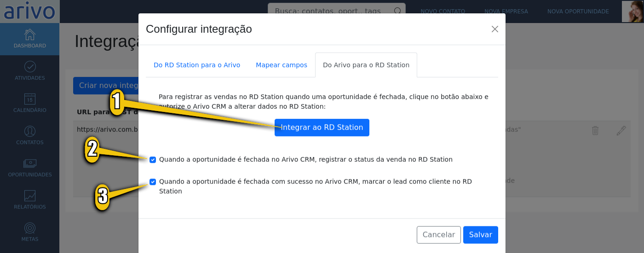Click Criar nova integração button behind dialog
Screen dimensions: 644x253
[x=106, y=86]
